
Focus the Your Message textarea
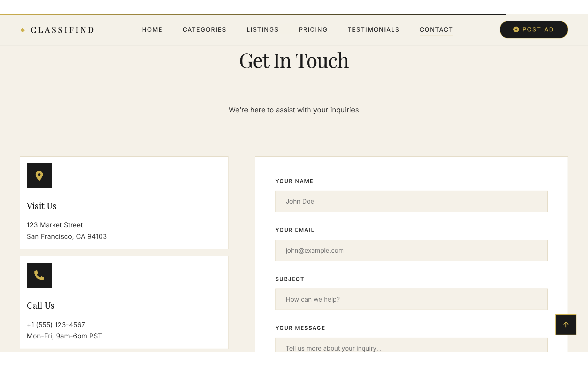click(x=411, y=346)
